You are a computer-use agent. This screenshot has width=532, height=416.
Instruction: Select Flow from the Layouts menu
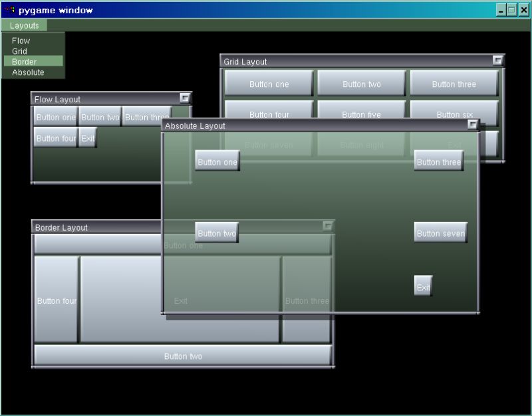21,41
